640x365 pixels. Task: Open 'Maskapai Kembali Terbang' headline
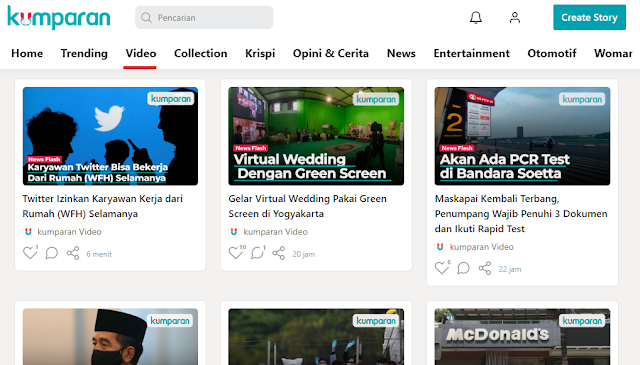coord(521,214)
